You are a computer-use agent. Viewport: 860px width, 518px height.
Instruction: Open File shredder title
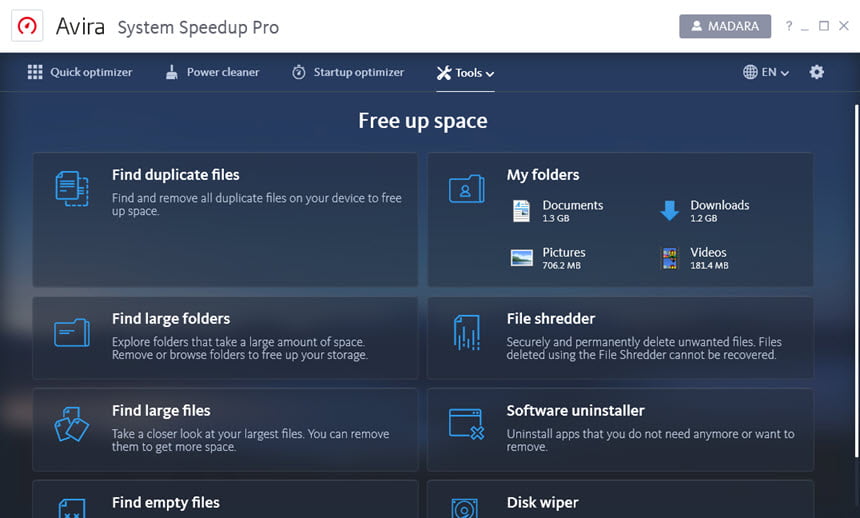pos(551,318)
